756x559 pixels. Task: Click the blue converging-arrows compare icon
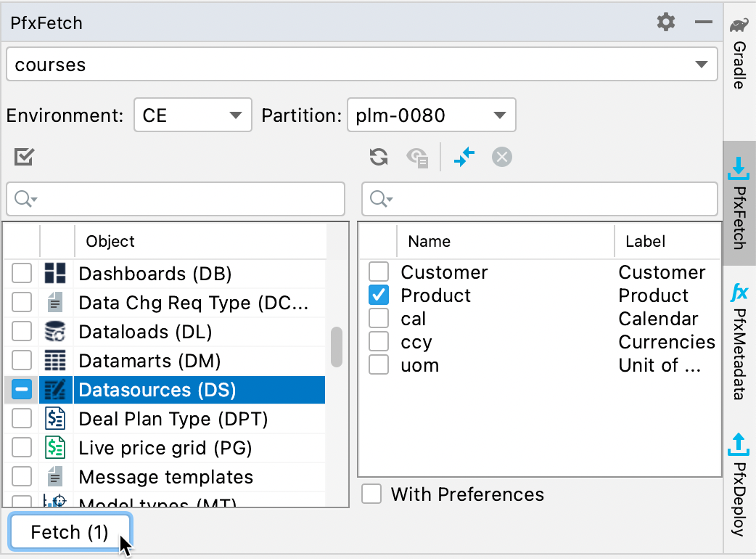click(464, 157)
